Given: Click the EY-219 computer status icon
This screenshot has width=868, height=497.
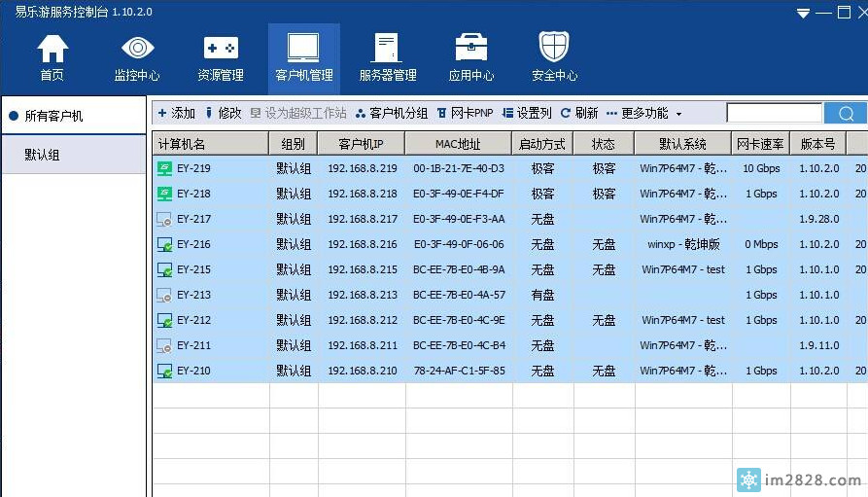Looking at the screenshot, I should tap(164, 168).
